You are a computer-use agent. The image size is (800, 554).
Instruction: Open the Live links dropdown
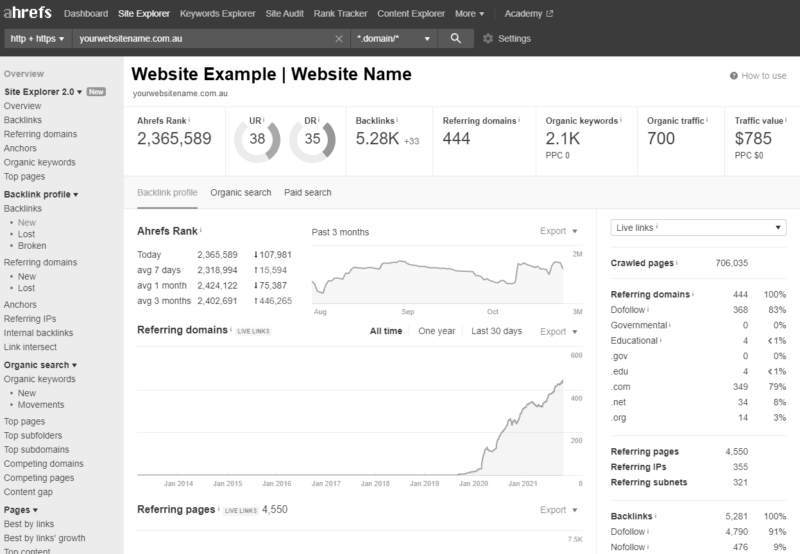click(x=698, y=228)
